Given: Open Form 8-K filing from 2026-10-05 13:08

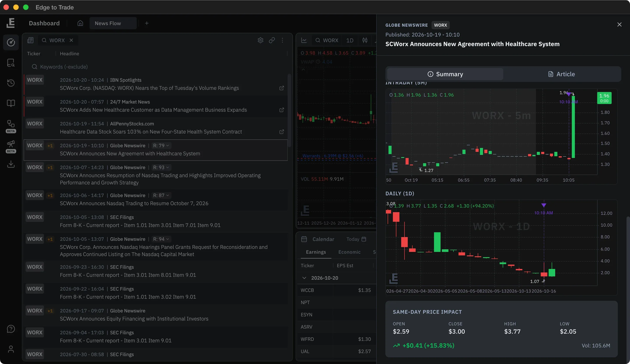Looking at the screenshot, I should click(156, 221).
